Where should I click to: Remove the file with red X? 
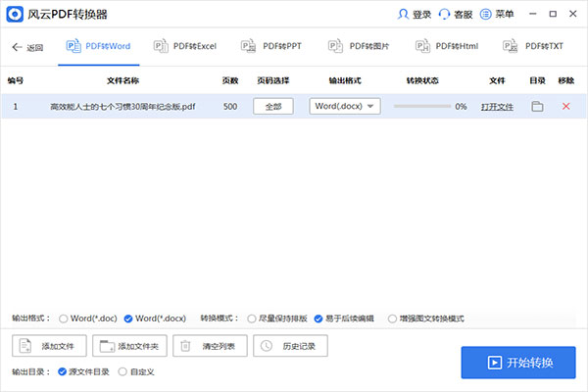[x=565, y=107]
